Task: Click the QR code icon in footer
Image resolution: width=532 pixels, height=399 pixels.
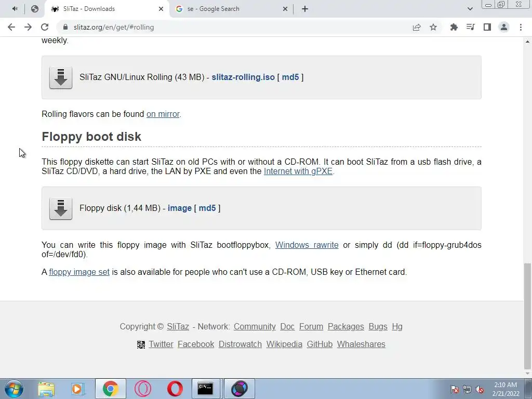Action: (141, 345)
